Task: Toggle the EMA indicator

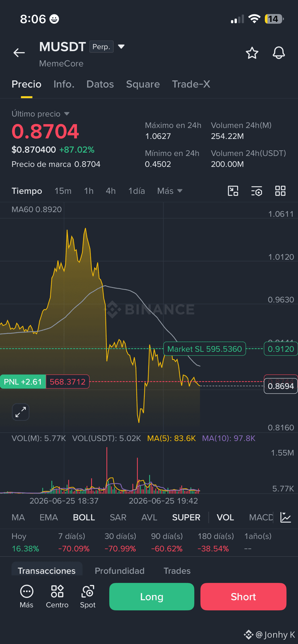Action: [x=49, y=517]
